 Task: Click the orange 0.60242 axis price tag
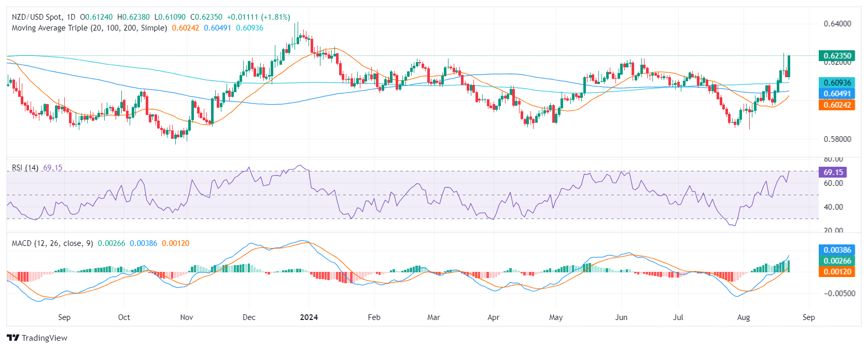[837, 105]
